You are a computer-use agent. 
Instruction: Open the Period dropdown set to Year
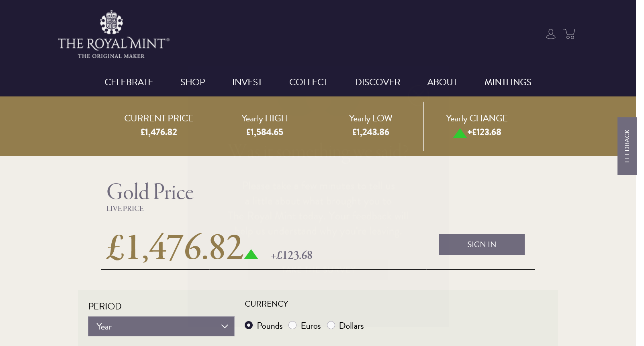161,326
